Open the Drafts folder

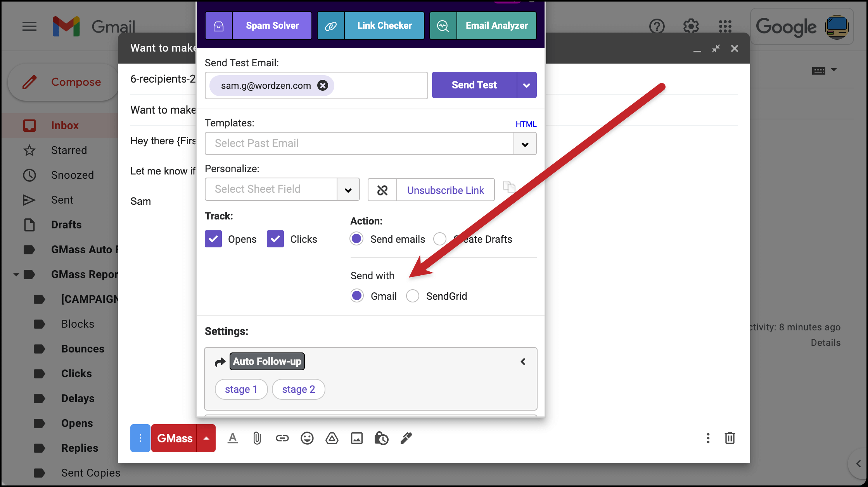pyautogui.click(x=66, y=225)
